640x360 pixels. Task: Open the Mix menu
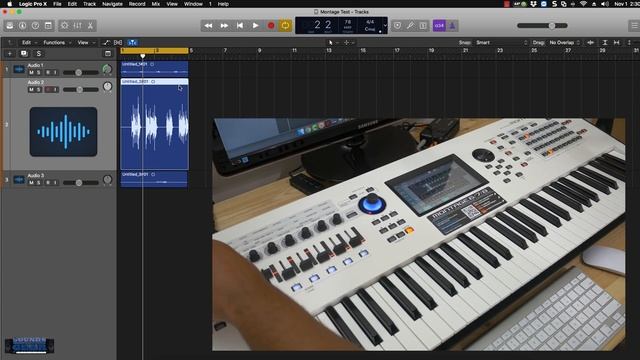pyautogui.click(x=156, y=4)
